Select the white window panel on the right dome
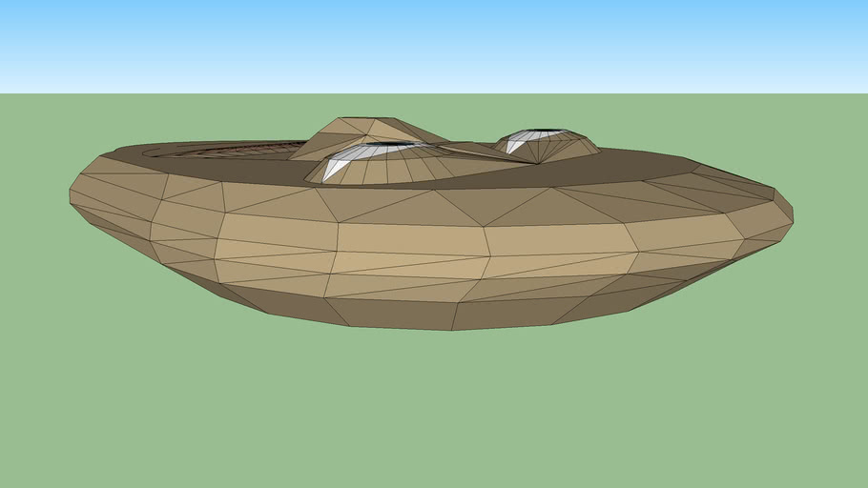Image resolution: width=868 pixels, height=488 pixels. click(x=515, y=146)
